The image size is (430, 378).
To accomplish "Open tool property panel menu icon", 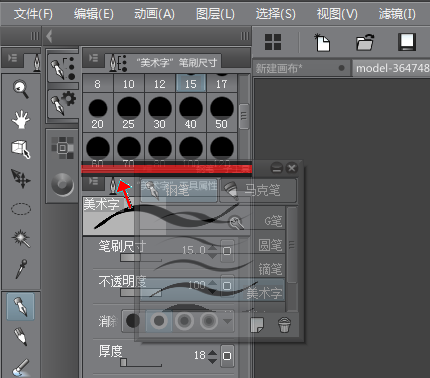I will click(93, 181).
